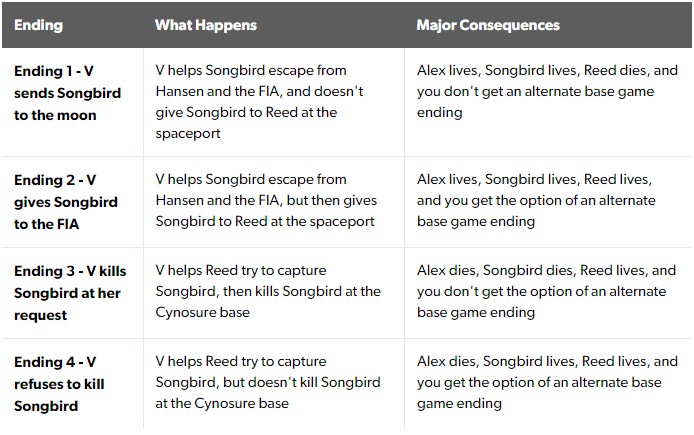Click Ending 2 consequences where everyone lives
The height and width of the screenshot is (435, 694).
coord(536,200)
